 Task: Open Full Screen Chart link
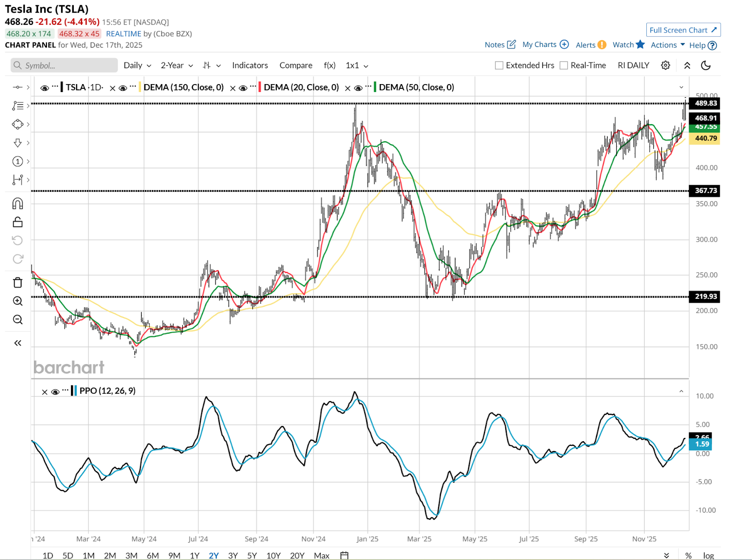683,30
